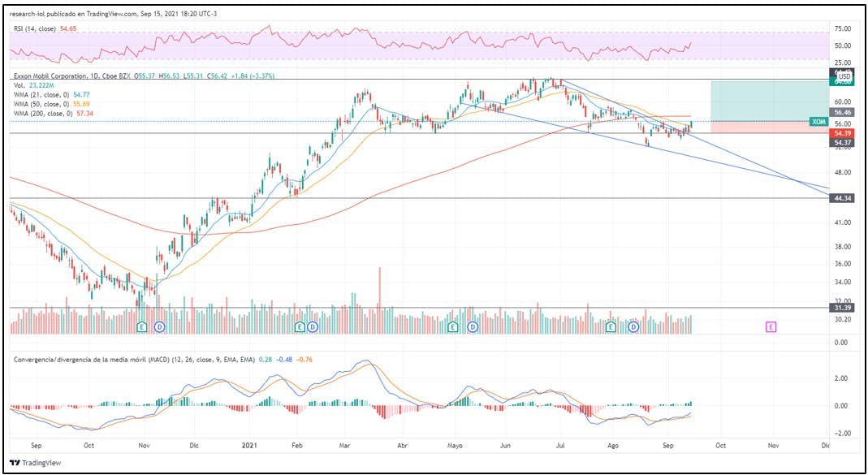Click the -2.00 MACD scale value

click(x=844, y=434)
